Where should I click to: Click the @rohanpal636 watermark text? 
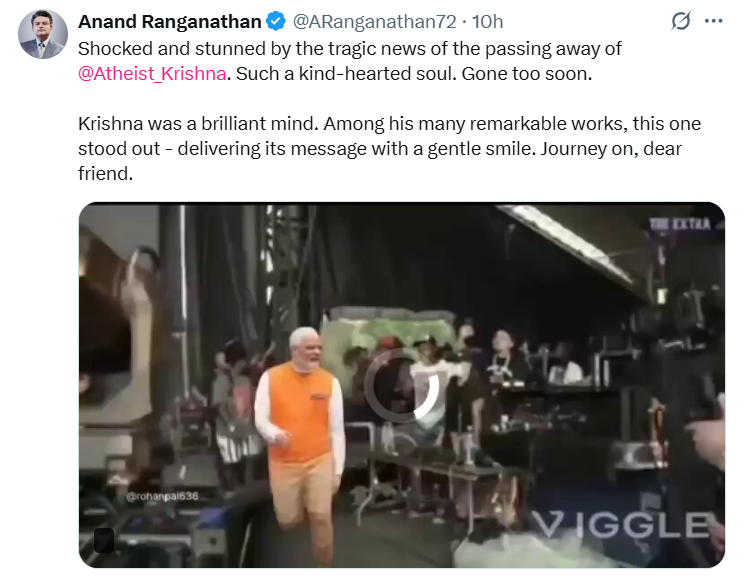(x=162, y=496)
